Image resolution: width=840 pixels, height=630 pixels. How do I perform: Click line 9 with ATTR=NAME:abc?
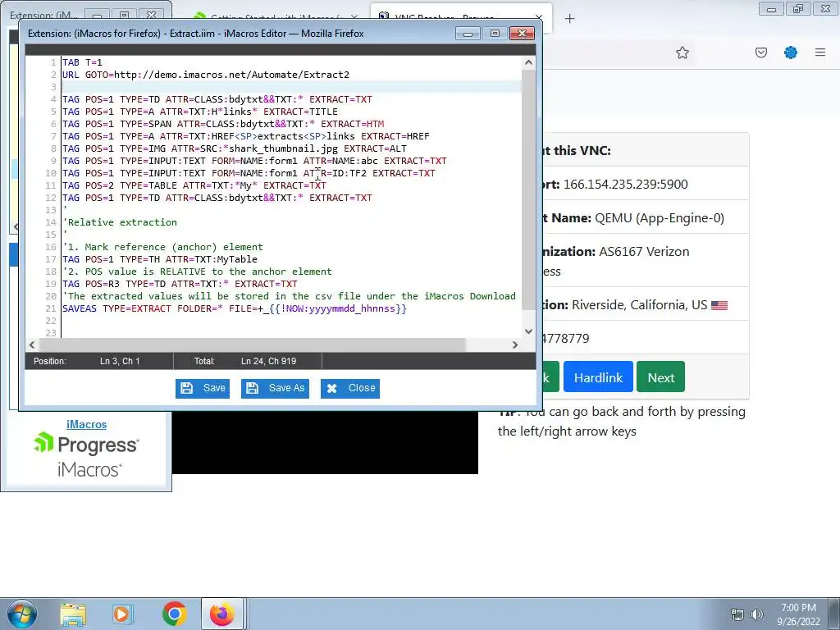click(x=254, y=161)
